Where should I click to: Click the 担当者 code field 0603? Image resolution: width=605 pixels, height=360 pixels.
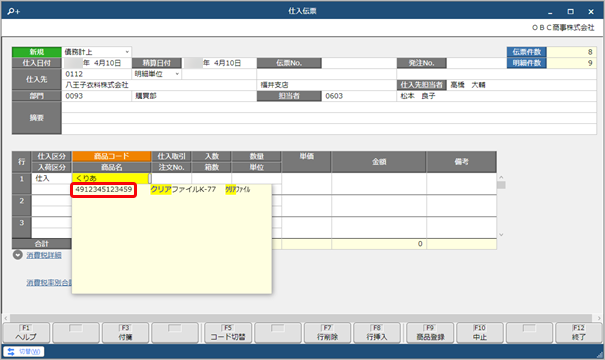[x=359, y=96]
